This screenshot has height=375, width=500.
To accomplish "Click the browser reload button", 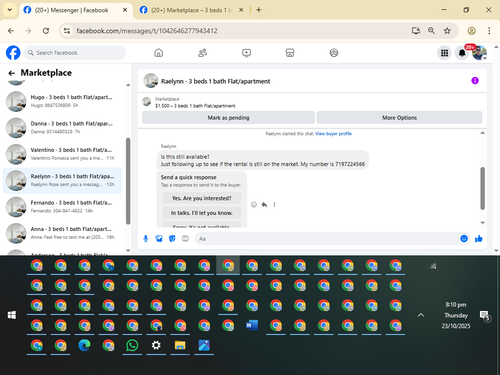I will point(46,31).
